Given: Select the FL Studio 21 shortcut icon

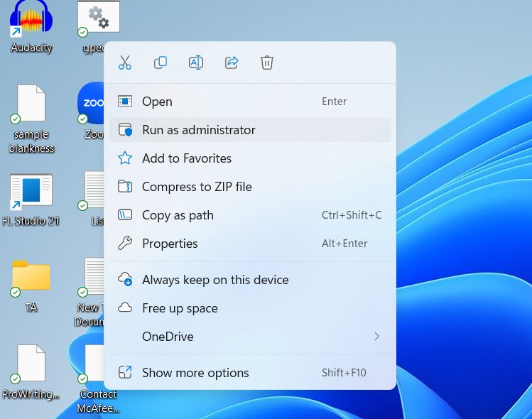Looking at the screenshot, I should [x=31, y=193].
